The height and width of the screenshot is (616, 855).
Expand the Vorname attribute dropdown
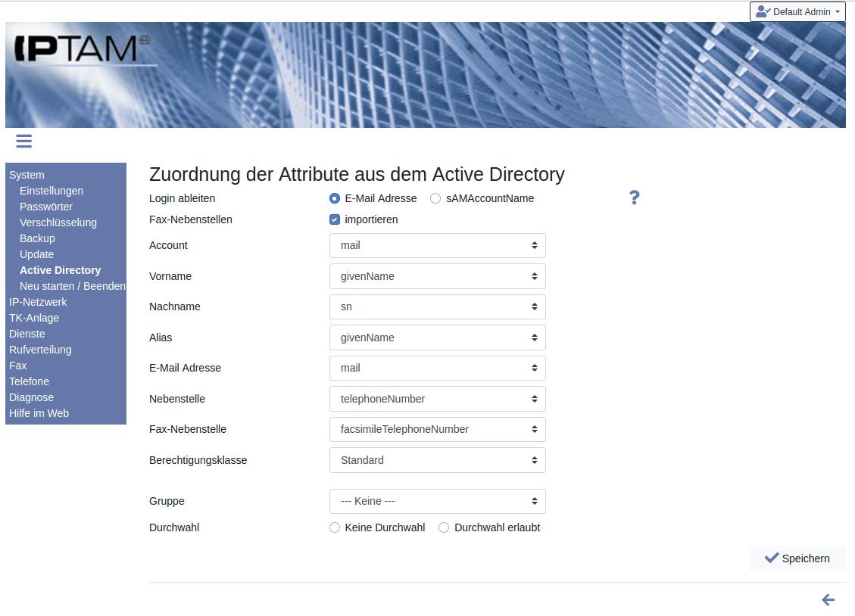437,276
